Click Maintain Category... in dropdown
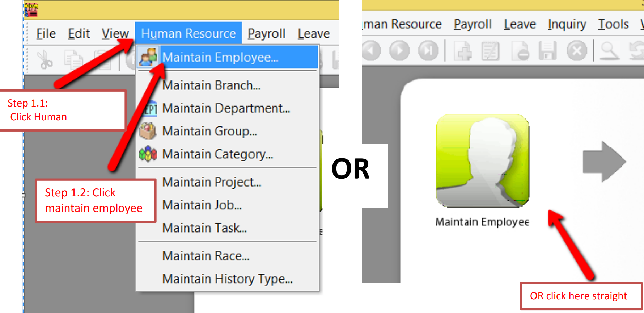This screenshot has height=313, width=644. tap(217, 154)
